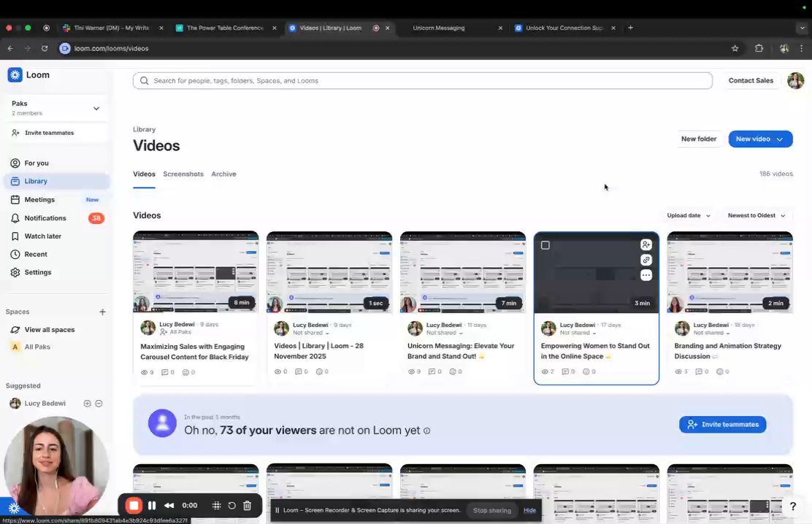Click share people icon on Empowering Women video

tap(646, 244)
